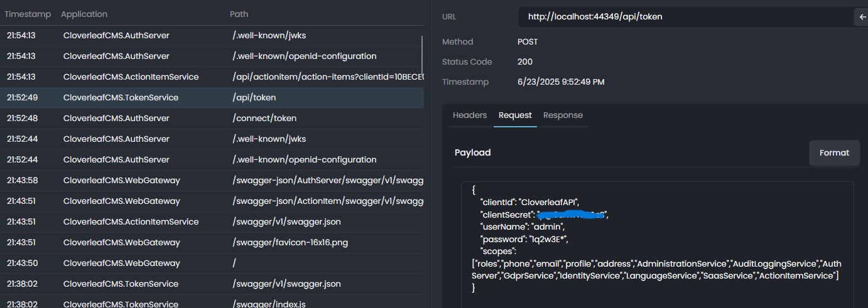This screenshot has width=868, height=308.
Task: Select the TokenService /api/token request row
Action: tap(212, 97)
